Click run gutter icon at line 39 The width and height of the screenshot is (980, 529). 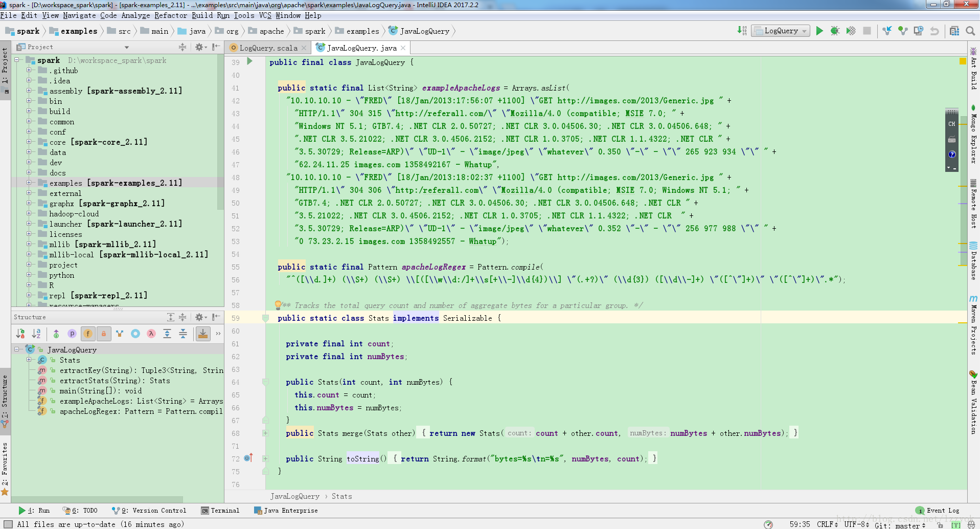[x=250, y=61]
